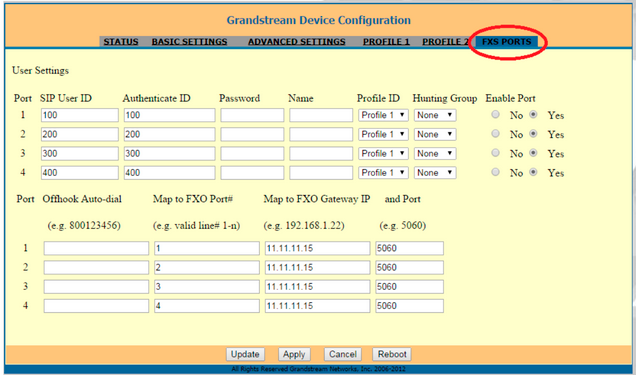Viewport: 636px width, 375px height.
Task: Open Profile ID dropdown for port 2
Action: 383,134
